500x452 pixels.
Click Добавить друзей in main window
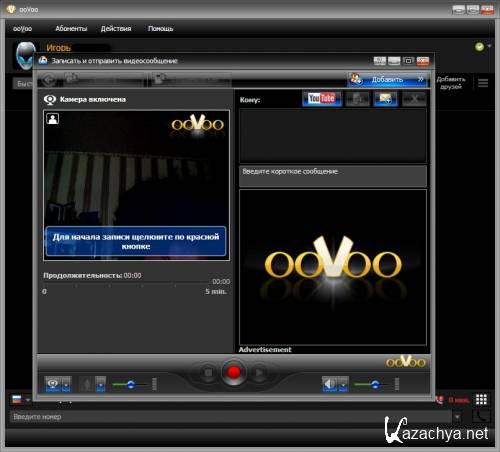451,83
